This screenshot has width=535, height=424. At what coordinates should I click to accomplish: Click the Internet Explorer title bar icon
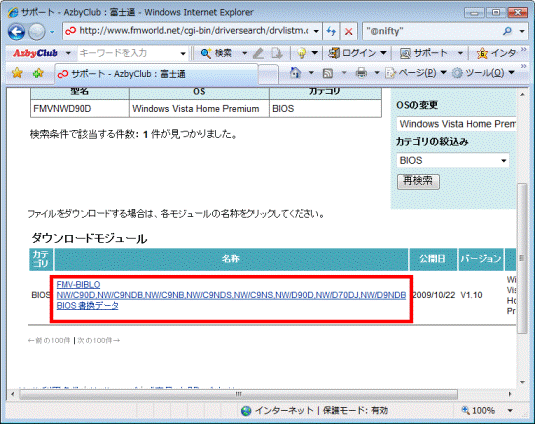13,13
